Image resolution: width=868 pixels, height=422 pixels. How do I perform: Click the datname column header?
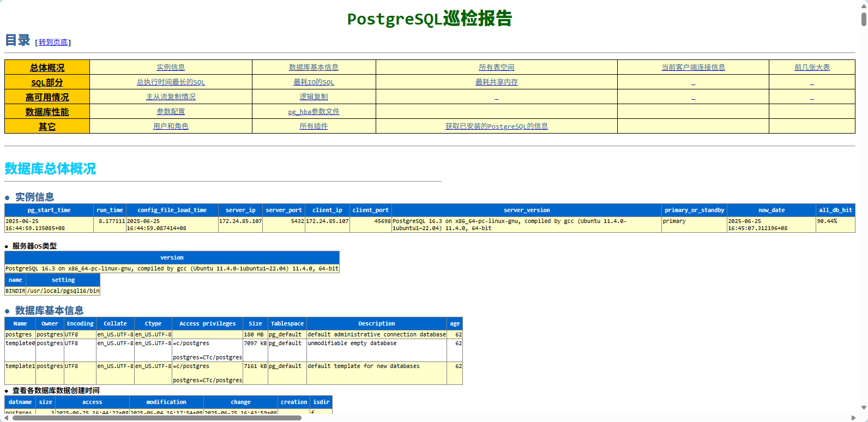coord(20,402)
